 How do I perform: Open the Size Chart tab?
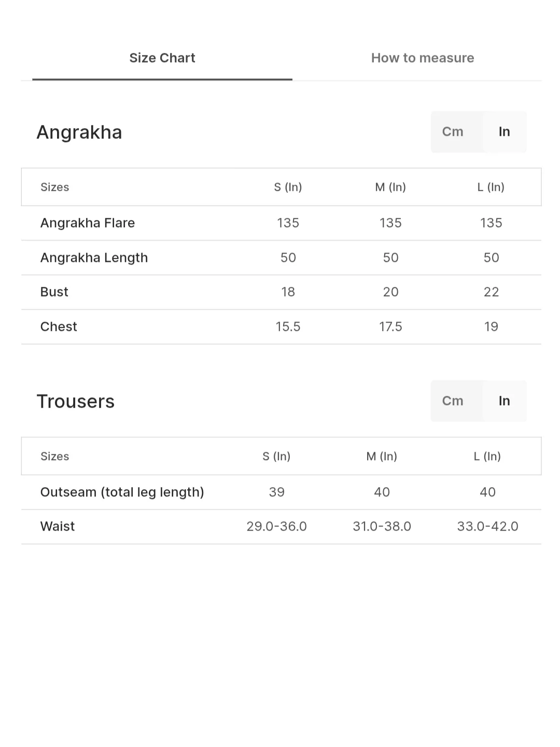[x=162, y=58]
